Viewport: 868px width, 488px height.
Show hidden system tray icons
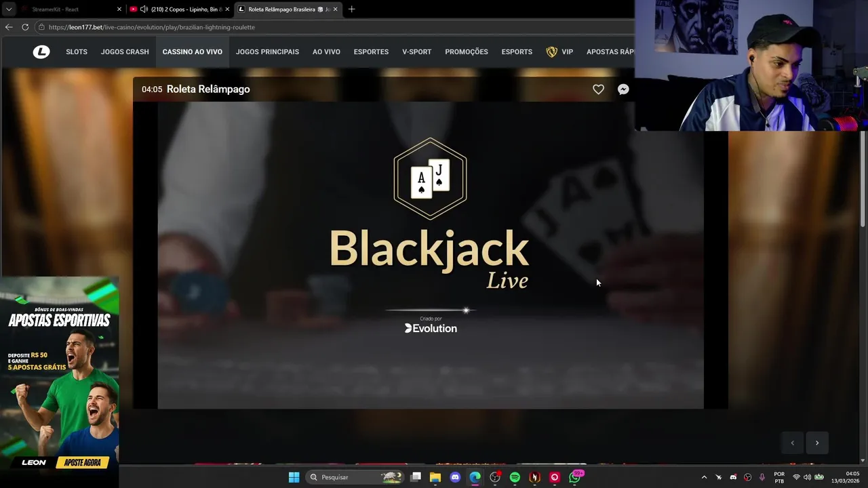point(704,477)
